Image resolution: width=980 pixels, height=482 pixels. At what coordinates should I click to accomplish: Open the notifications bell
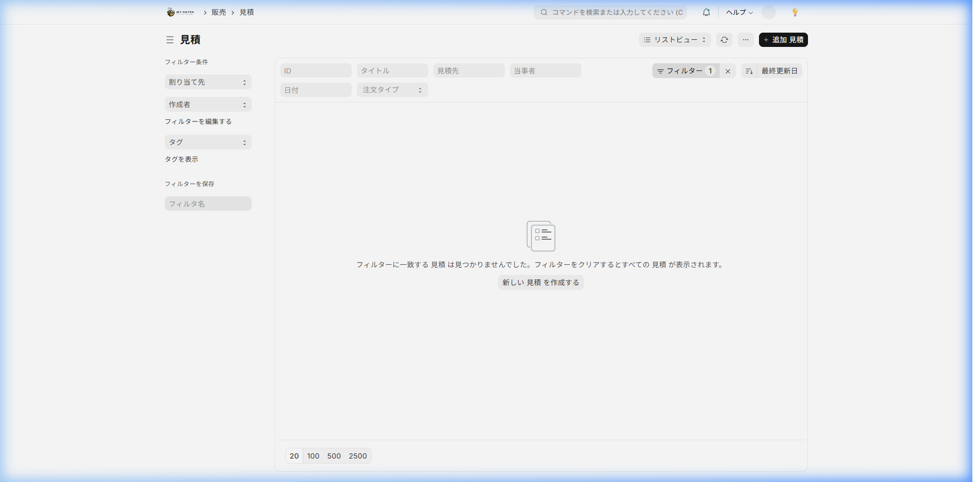(x=706, y=12)
